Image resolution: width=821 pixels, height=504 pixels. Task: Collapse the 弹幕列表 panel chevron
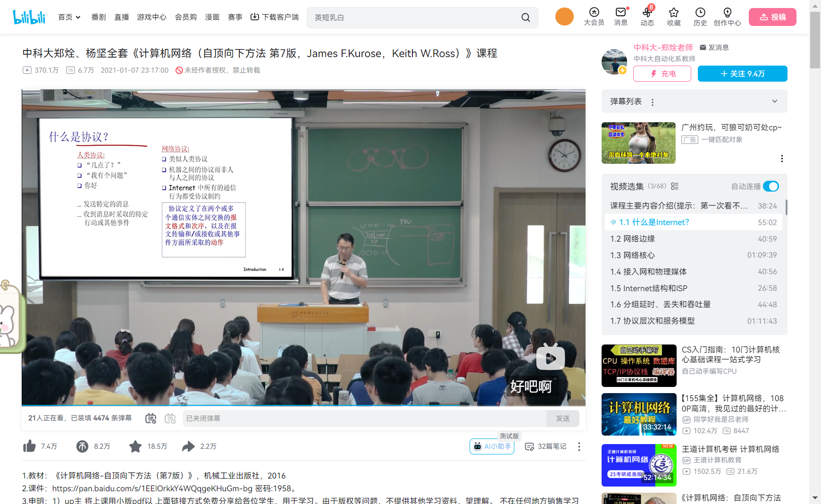pyautogui.click(x=774, y=101)
